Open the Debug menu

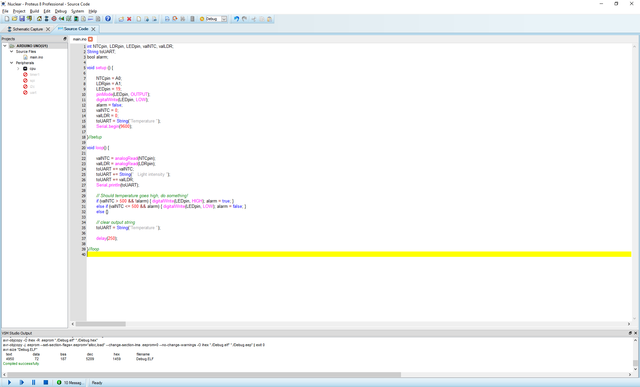pos(60,11)
